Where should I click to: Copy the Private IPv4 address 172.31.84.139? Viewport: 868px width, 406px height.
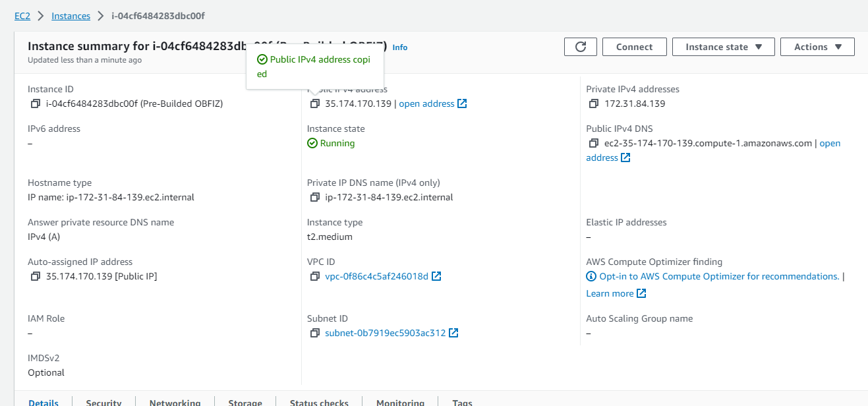point(594,103)
